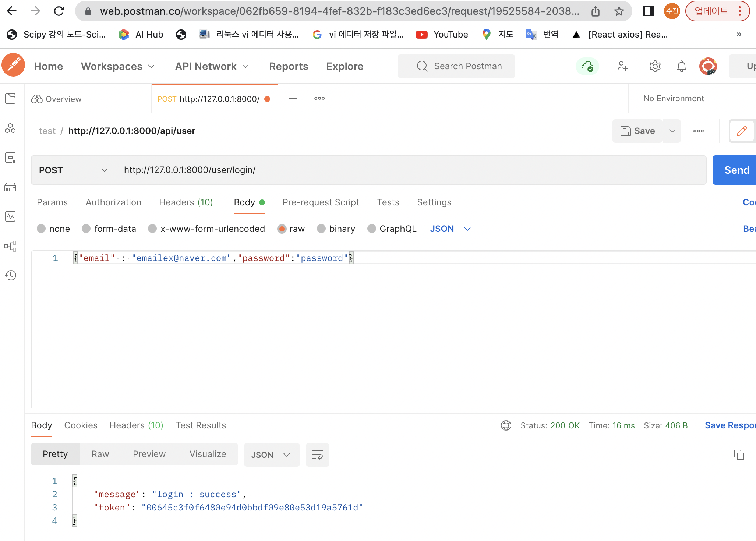Select the form-data radio option
Viewport: 756px width, 541px height.
click(x=86, y=229)
